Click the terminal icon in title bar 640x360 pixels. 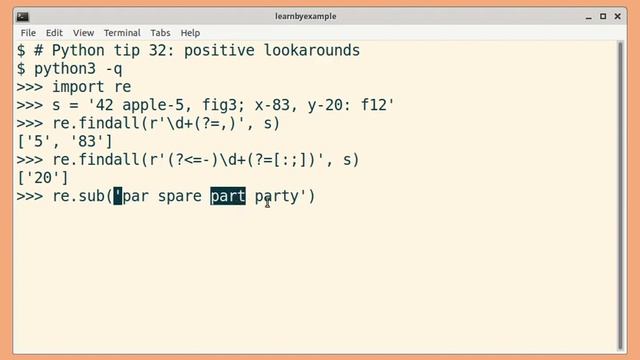[22, 17]
